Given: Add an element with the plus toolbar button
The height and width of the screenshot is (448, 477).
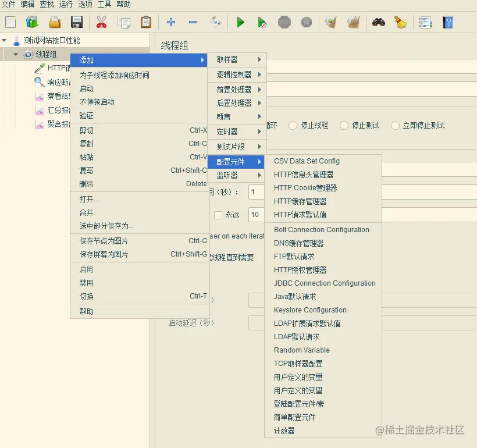Looking at the screenshot, I should [x=170, y=22].
